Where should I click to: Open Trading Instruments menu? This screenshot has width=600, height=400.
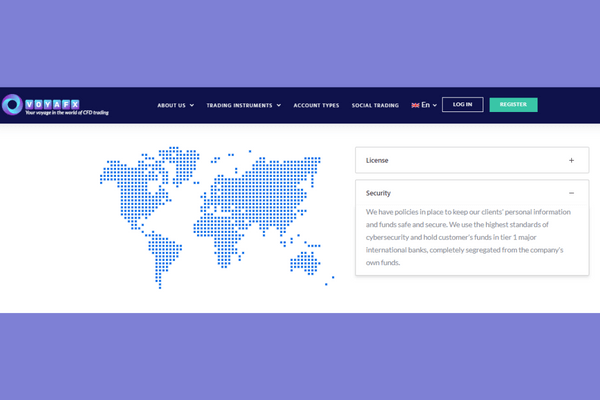[239, 105]
